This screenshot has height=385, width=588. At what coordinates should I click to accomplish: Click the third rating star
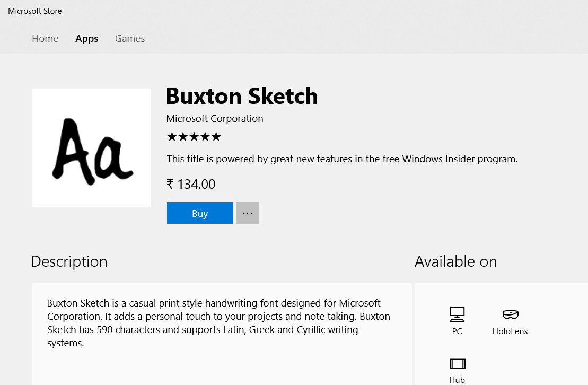[x=194, y=136]
